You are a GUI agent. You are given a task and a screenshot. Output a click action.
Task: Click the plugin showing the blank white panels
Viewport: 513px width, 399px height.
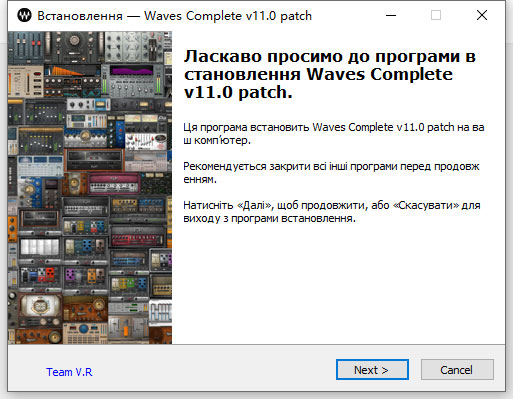click(40, 247)
